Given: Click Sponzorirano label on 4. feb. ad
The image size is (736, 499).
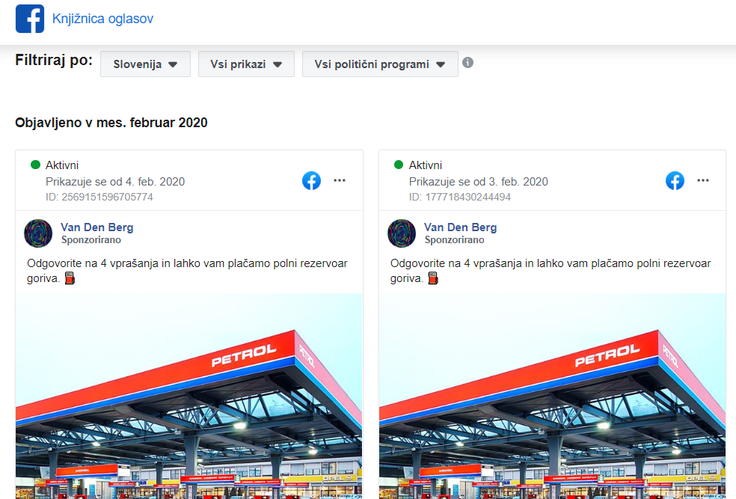Looking at the screenshot, I should (91, 240).
